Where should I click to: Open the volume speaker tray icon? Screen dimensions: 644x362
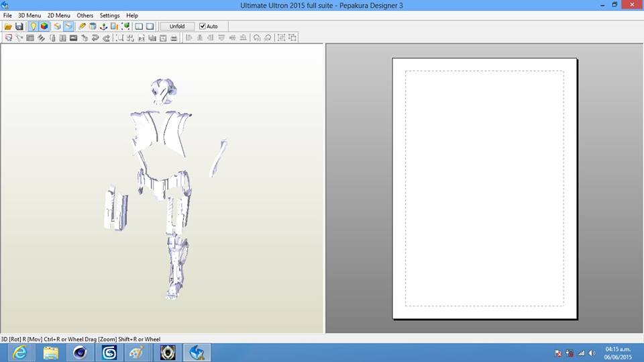[592, 353]
